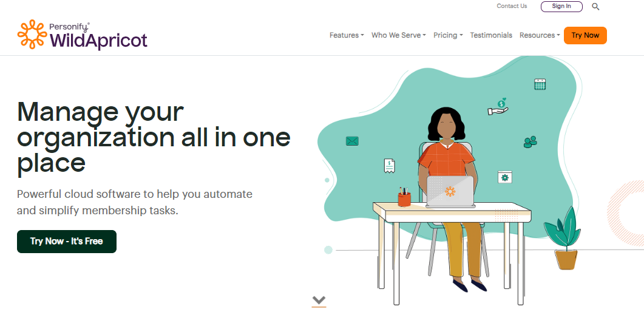Image resolution: width=644 pixels, height=312 pixels.
Task: Expand the Pricing dropdown
Action: pyautogui.click(x=448, y=35)
